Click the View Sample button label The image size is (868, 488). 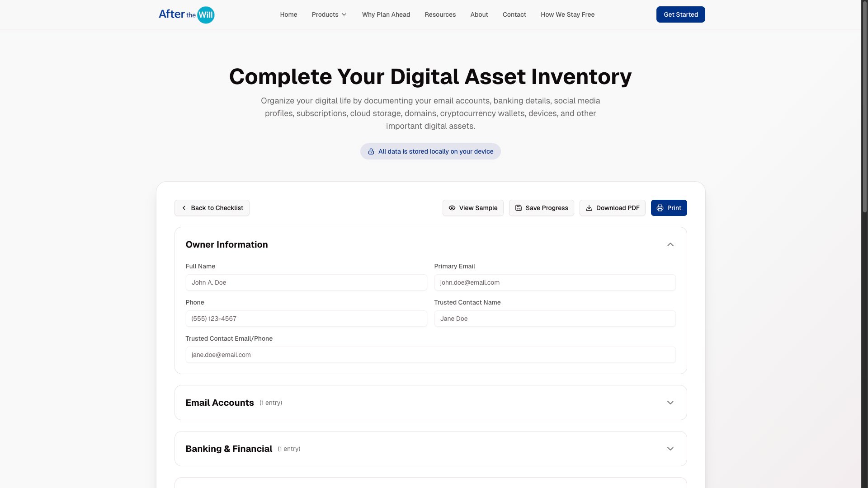coord(478,208)
